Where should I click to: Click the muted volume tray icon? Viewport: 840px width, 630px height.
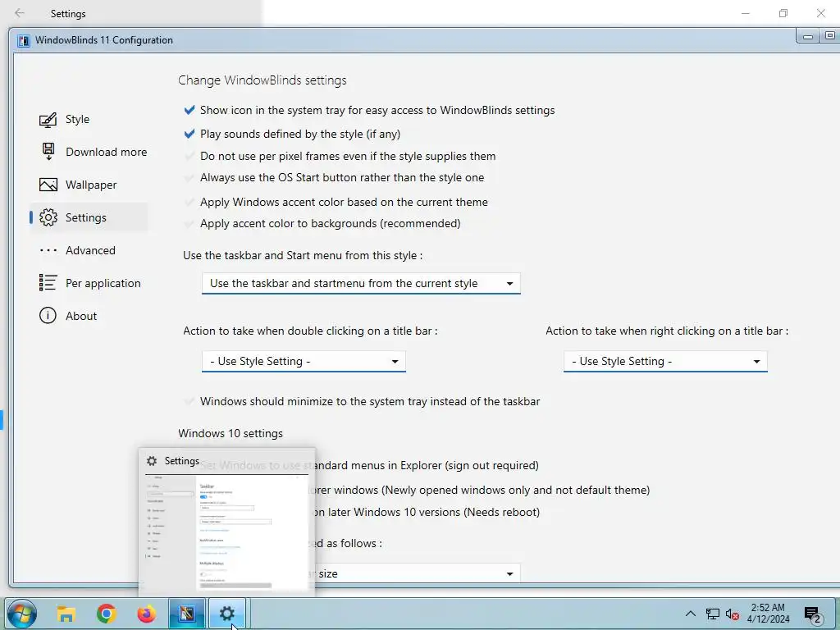733,614
